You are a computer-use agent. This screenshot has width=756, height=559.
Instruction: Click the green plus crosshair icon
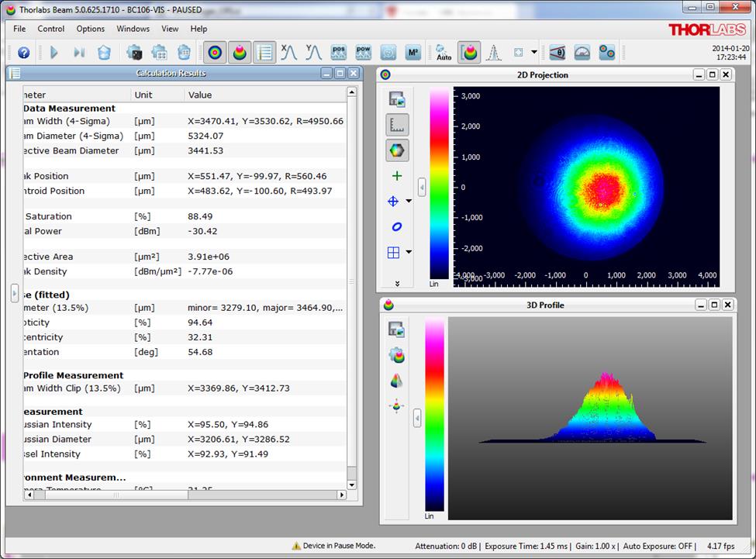point(397,176)
